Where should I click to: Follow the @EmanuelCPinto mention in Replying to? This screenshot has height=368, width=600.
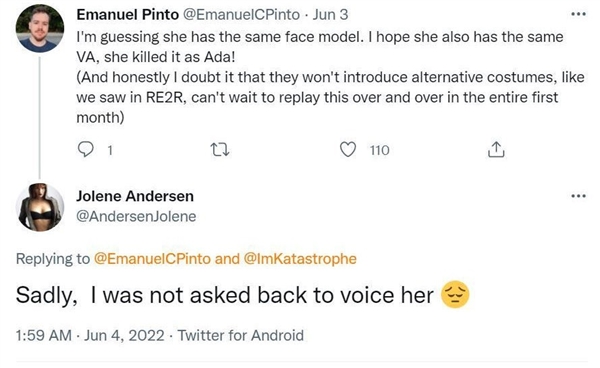(152, 259)
